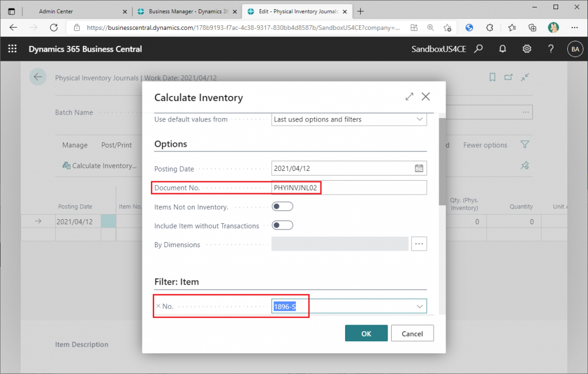Viewport: 588px width, 374px height.
Task: Click the 2021/04/12 Posting Date journal cell
Action: tap(78, 221)
